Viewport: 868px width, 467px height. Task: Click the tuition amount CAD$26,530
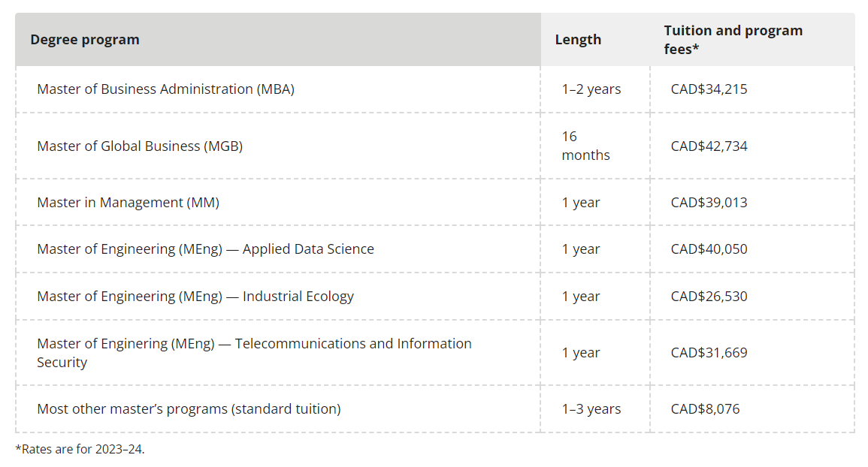709,297
